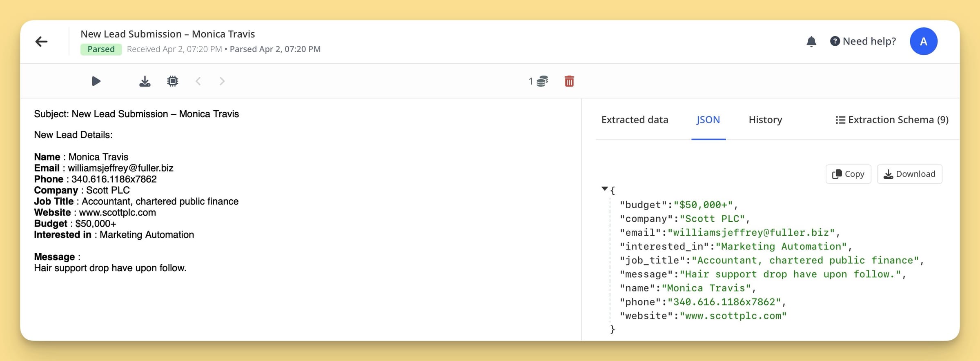Open the Need help? link
Viewport: 980px width, 361px height.
[x=863, y=41]
